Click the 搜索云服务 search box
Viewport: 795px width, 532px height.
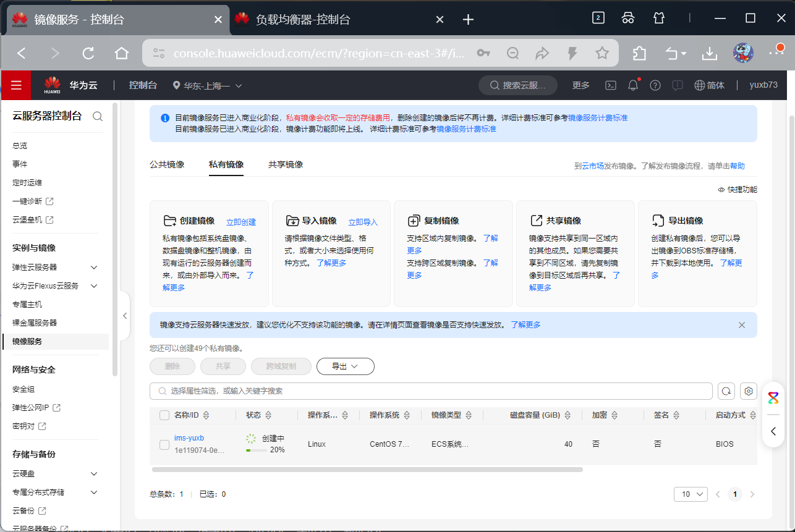coord(518,85)
